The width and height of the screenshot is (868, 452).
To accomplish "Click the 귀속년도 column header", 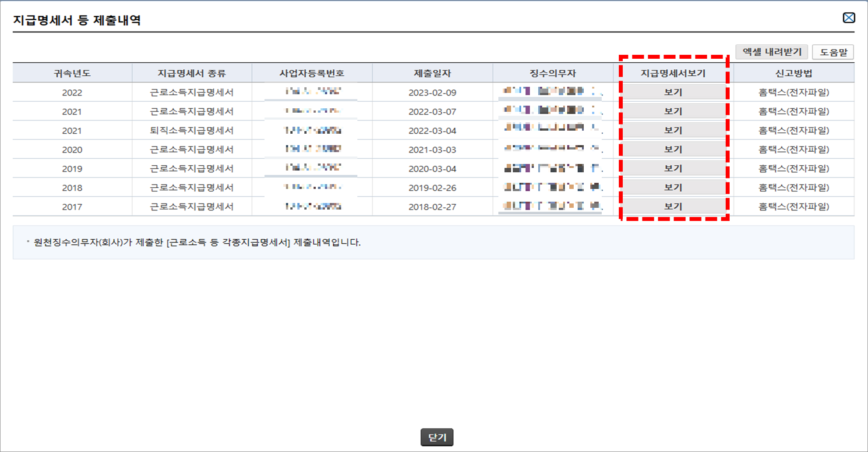I will (x=72, y=73).
